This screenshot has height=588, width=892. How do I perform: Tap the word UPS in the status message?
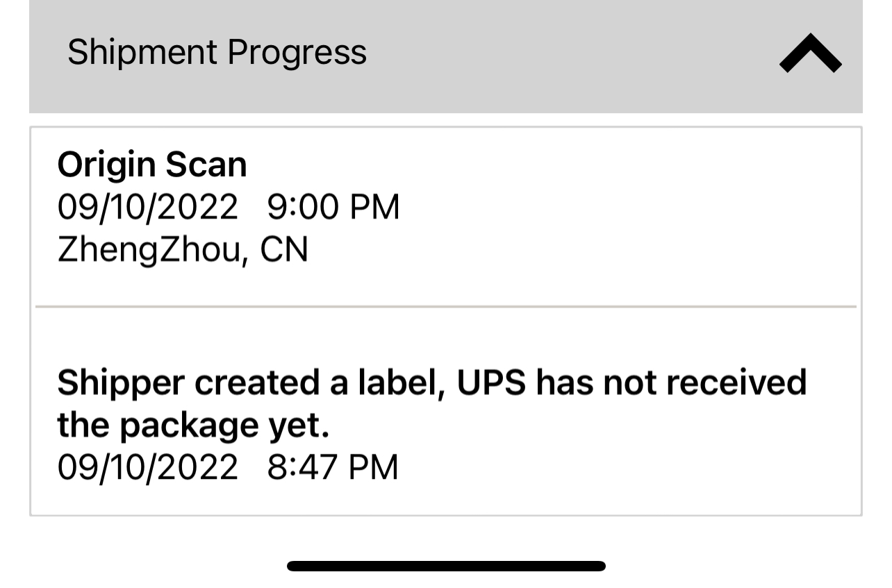492,383
